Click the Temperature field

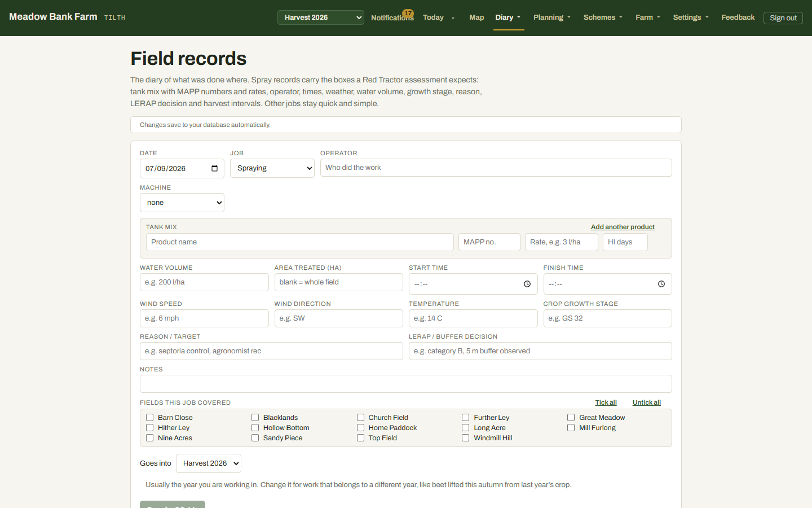[x=473, y=318]
